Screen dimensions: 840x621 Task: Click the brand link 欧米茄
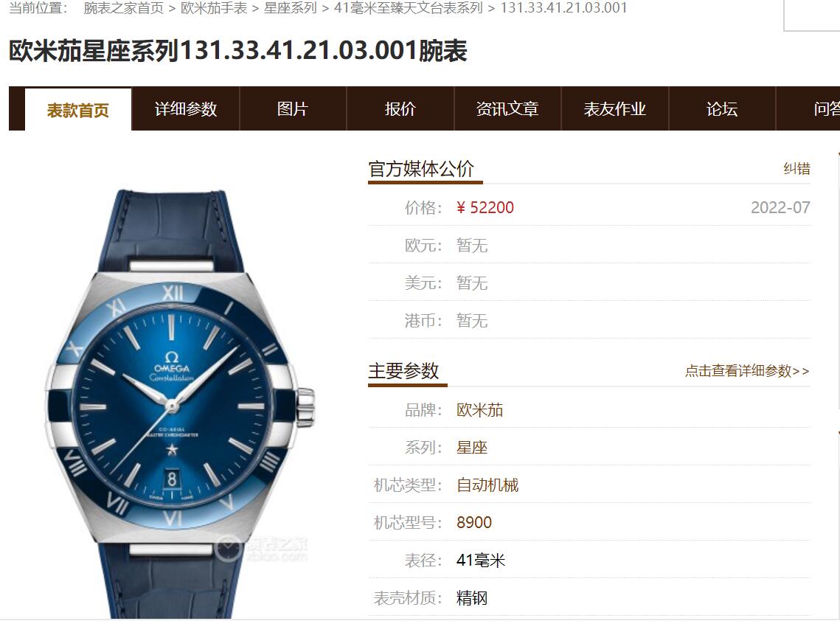click(x=479, y=410)
